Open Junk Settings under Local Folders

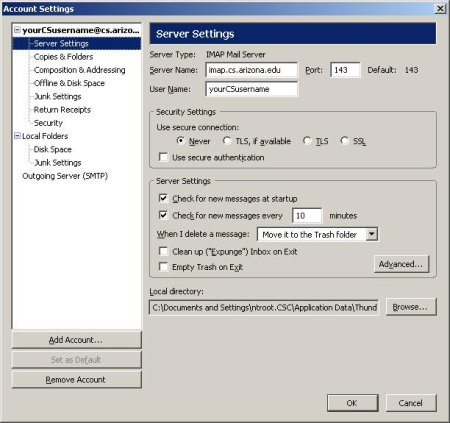[58, 163]
